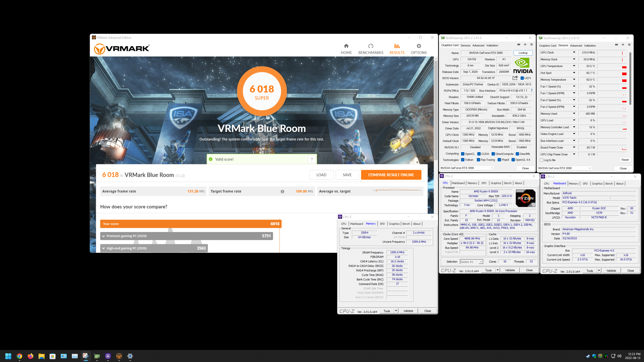Toggle the UEFI checkbox in GPU-Z
644x362 pixels.
click(522, 78)
